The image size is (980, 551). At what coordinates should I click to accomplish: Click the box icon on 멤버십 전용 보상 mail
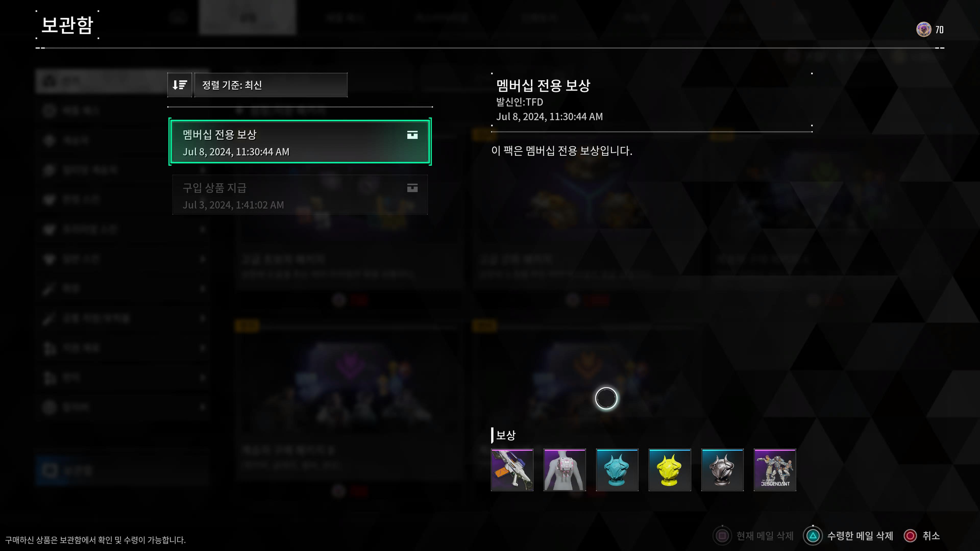point(412,135)
